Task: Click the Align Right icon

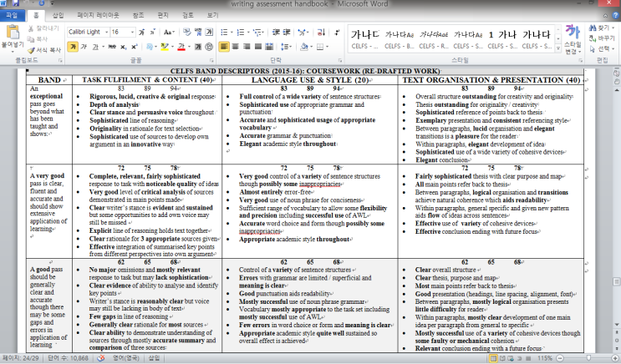Action: click(x=247, y=47)
